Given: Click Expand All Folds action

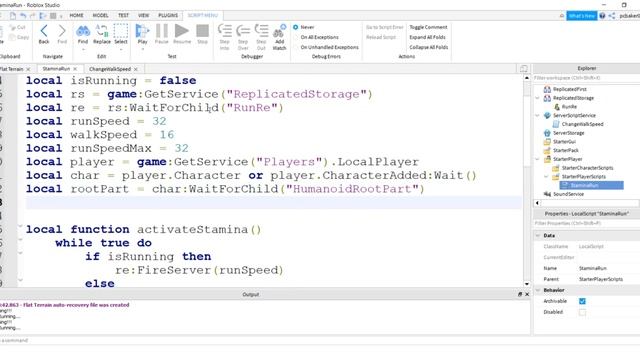Looking at the screenshot, I should (427, 37).
